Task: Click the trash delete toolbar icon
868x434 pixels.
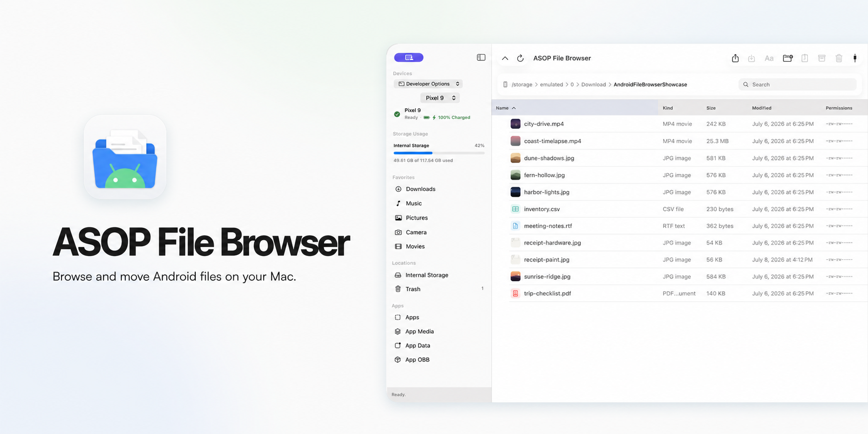Action: coord(839,58)
